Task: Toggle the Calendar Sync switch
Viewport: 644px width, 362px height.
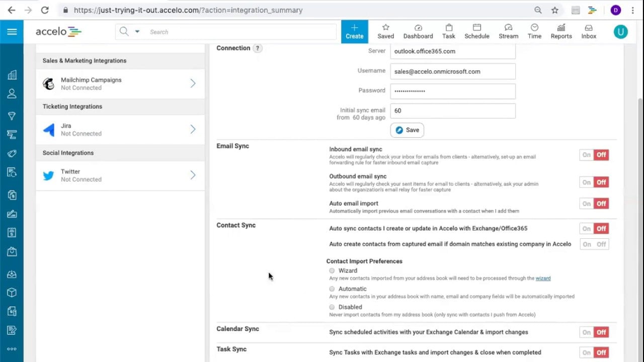Action: [594, 332]
